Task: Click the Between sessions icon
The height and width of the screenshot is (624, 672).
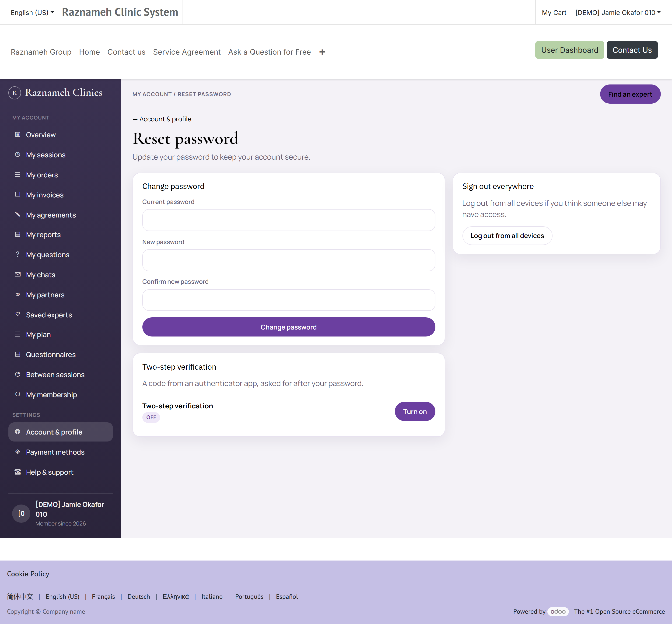Action: tap(17, 374)
